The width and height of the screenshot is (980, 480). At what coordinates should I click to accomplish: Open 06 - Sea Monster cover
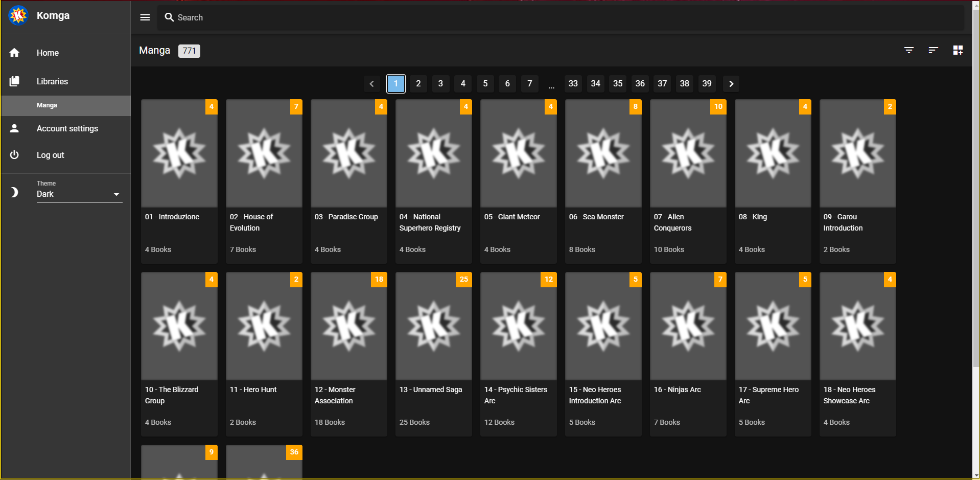click(x=603, y=153)
